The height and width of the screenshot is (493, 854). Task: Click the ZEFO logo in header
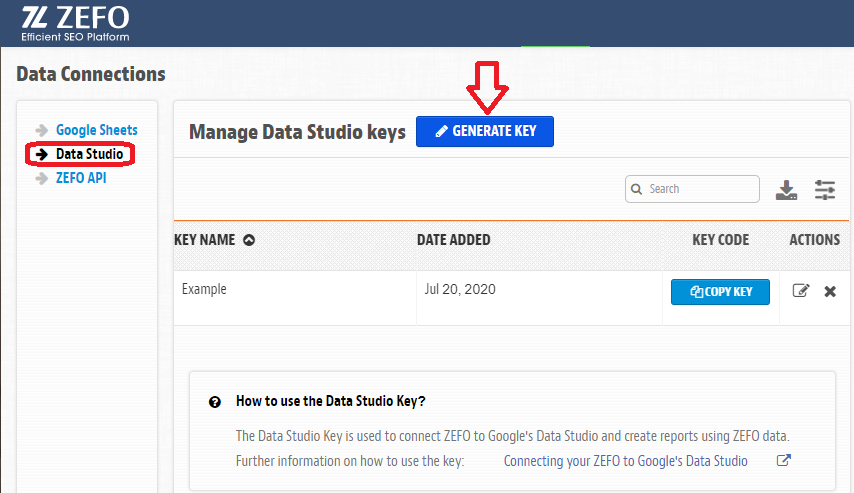pyautogui.click(x=75, y=23)
